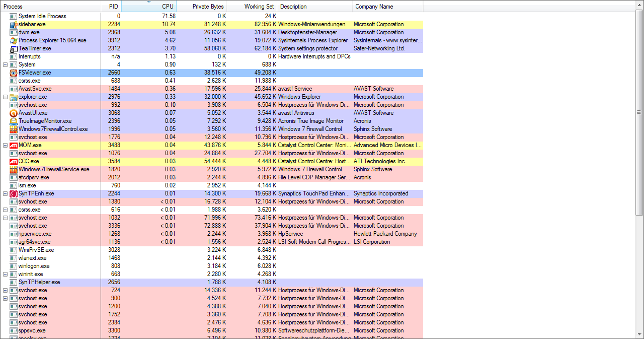Click the Process Explorer 15.064.exe icon
Screen dimensions: 644x339
(14, 40)
